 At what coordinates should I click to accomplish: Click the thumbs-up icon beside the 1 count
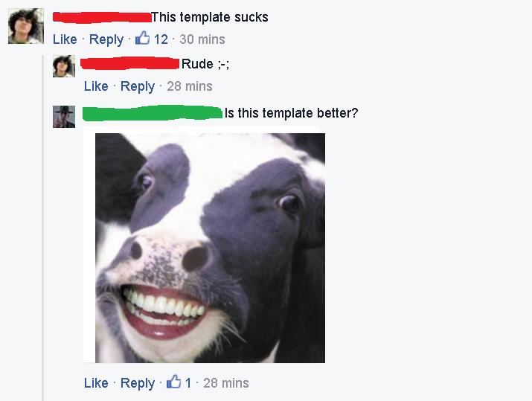[173, 382]
